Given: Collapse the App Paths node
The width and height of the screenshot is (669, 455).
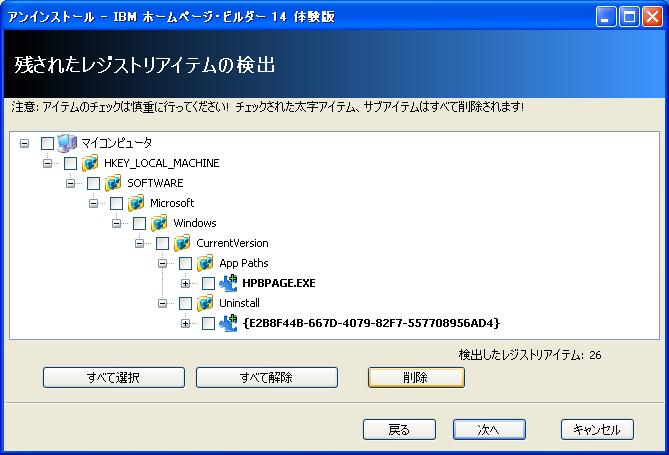Looking at the screenshot, I should (x=163, y=264).
